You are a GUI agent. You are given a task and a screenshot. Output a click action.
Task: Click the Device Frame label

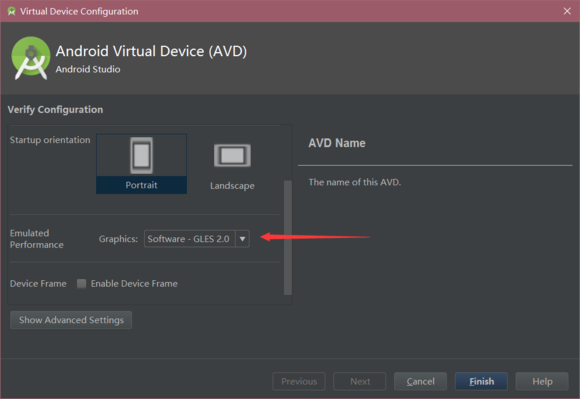pyautogui.click(x=38, y=284)
